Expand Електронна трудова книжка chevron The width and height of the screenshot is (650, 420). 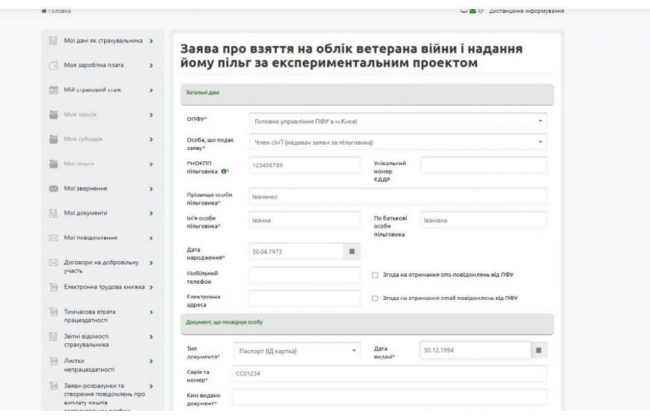(x=151, y=287)
